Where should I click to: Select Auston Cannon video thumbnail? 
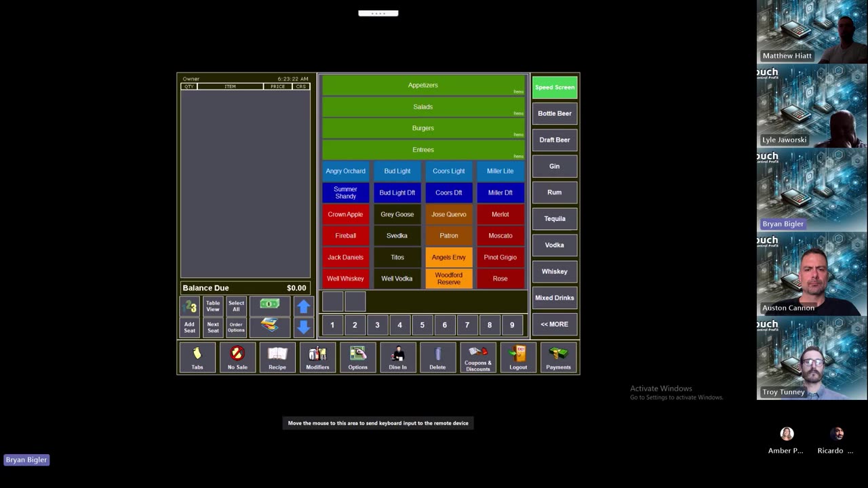(812, 274)
